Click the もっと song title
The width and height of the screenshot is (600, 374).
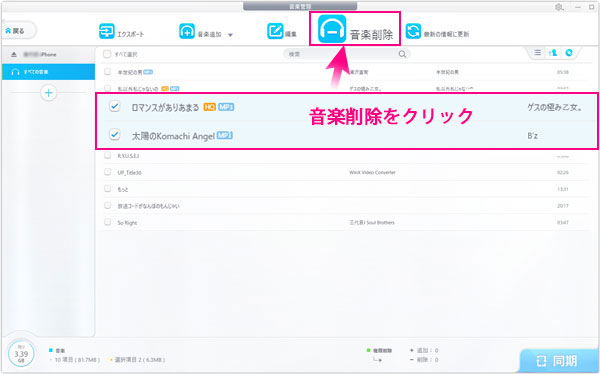pyautogui.click(x=122, y=189)
